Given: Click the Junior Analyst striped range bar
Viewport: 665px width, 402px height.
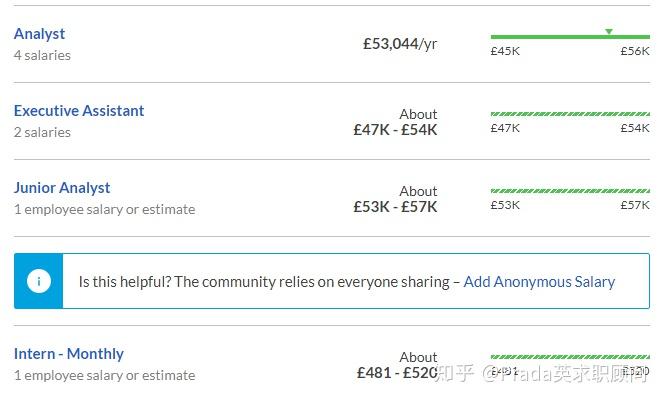Looking at the screenshot, I should 570,191.
